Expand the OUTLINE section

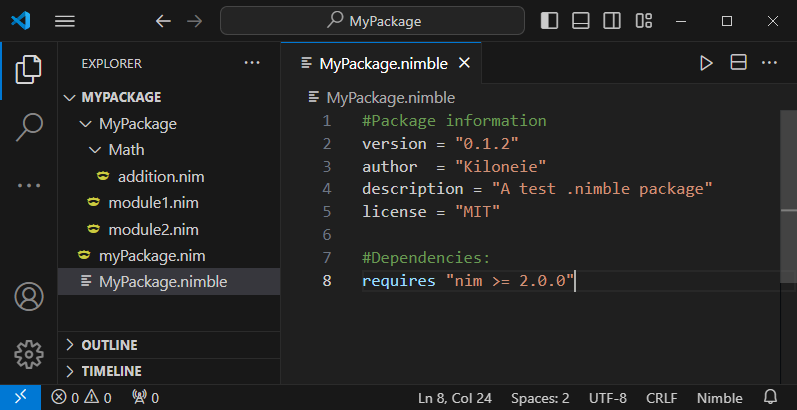(x=169, y=345)
